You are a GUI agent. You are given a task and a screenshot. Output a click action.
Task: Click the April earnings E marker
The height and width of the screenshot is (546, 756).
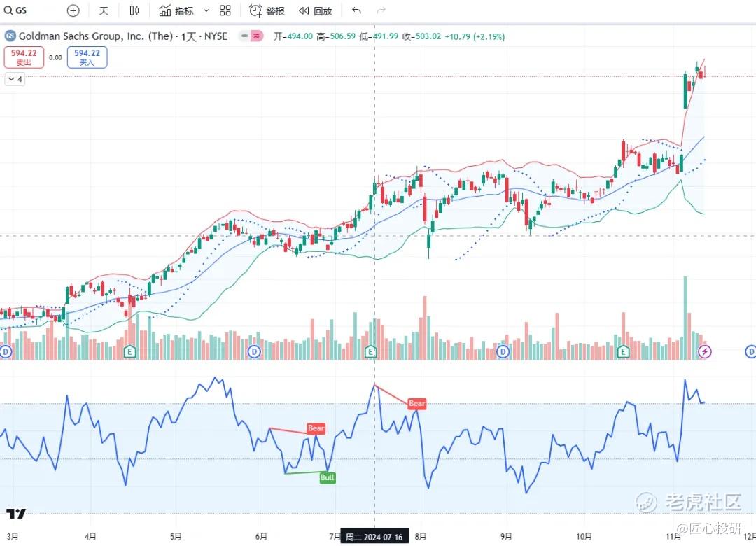[x=129, y=352]
